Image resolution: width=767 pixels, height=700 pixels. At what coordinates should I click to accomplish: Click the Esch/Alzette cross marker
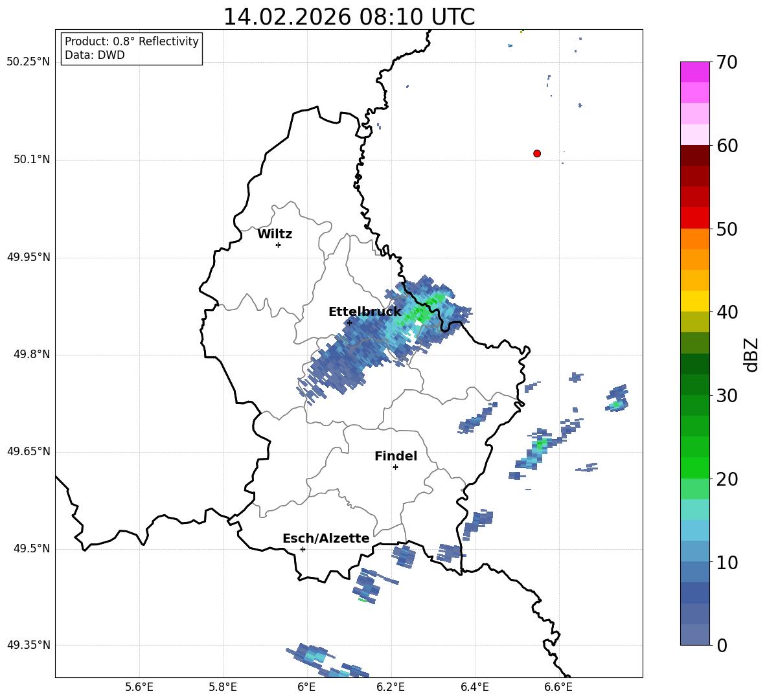pyautogui.click(x=303, y=549)
